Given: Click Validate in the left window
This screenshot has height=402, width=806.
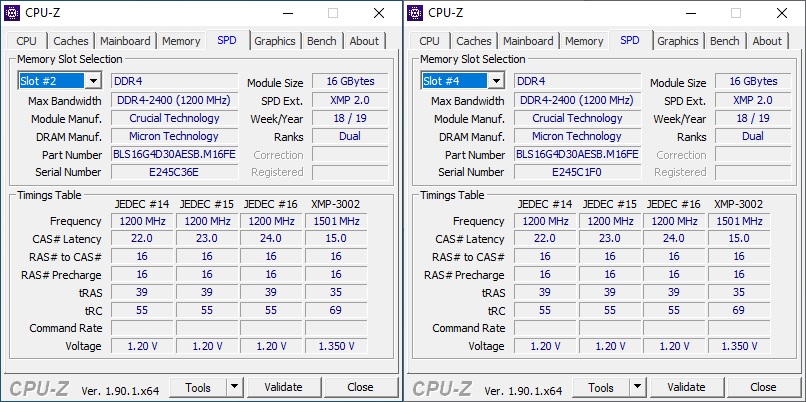Looking at the screenshot, I should 283,387.
